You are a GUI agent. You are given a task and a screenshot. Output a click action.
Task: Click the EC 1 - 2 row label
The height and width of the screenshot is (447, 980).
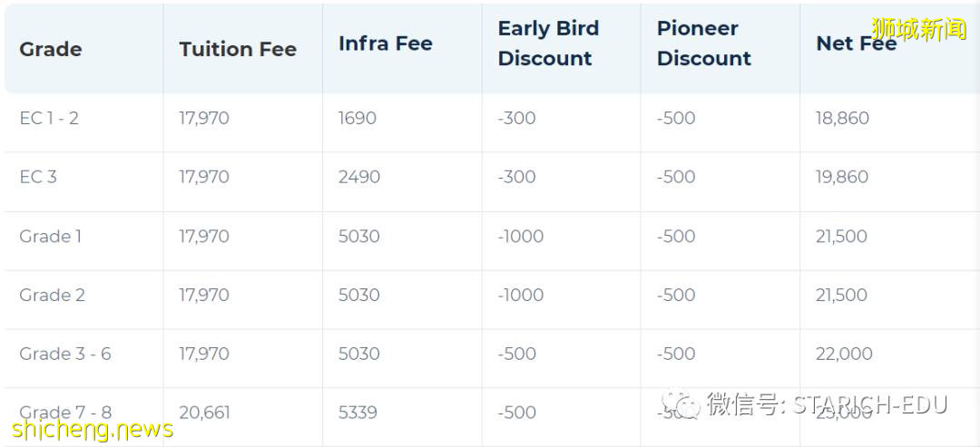pyautogui.click(x=49, y=118)
